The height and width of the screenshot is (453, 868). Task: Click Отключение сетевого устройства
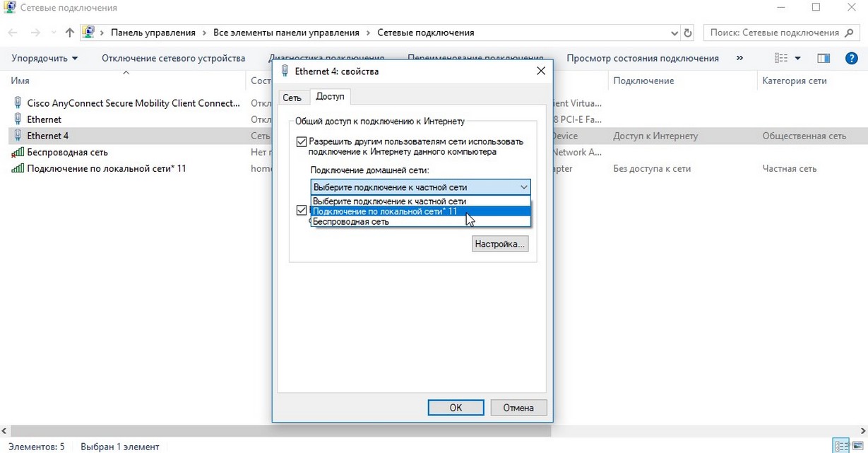[x=173, y=58]
